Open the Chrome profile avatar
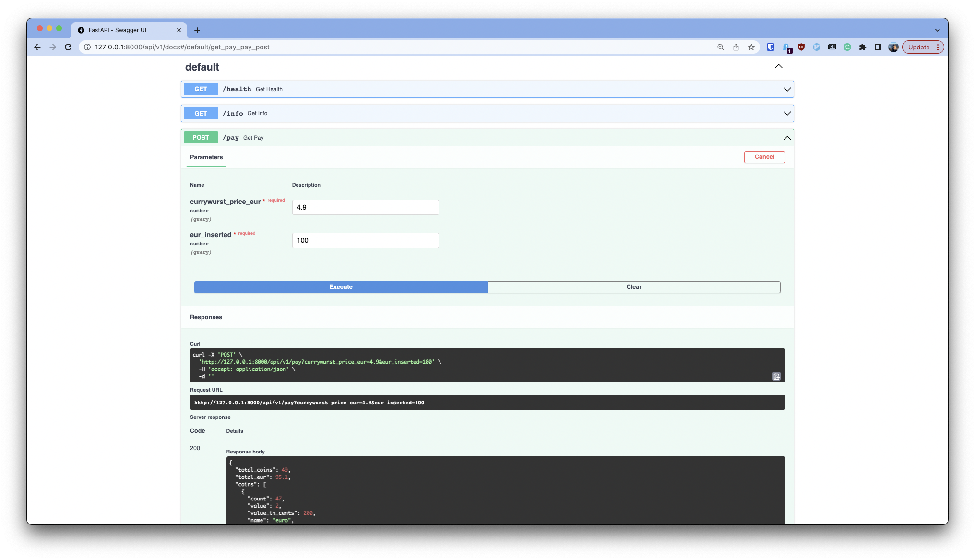 pyautogui.click(x=893, y=47)
